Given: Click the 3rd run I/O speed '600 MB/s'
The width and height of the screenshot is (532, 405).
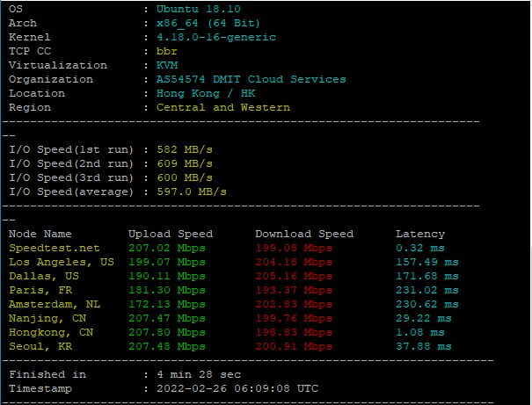Looking at the screenshot, I should click(185, 178).
